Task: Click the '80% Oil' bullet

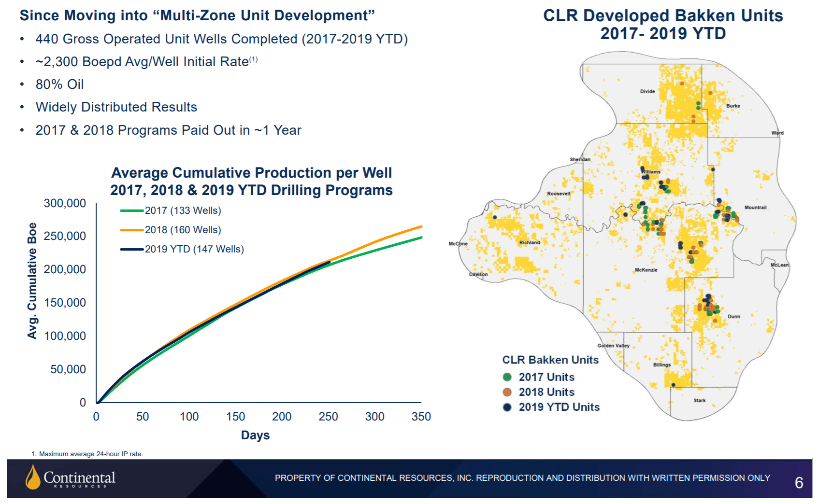Action: 59,84
